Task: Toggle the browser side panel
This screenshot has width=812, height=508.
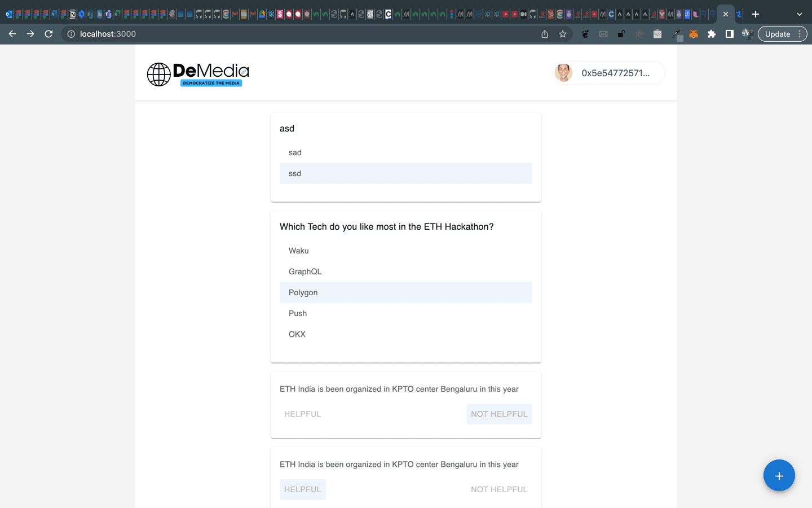Action: [730, 34]
